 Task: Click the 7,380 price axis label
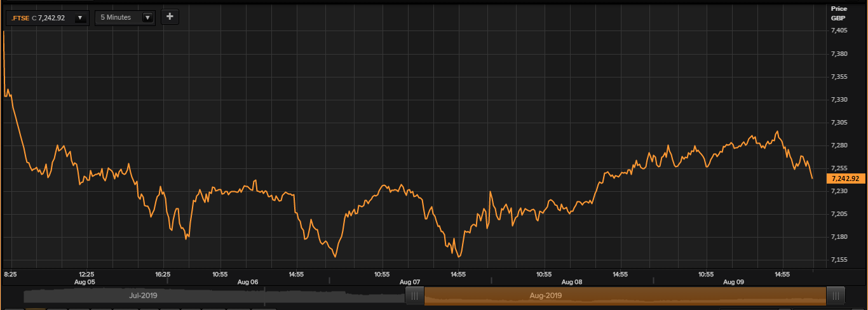tap(839, 54)
